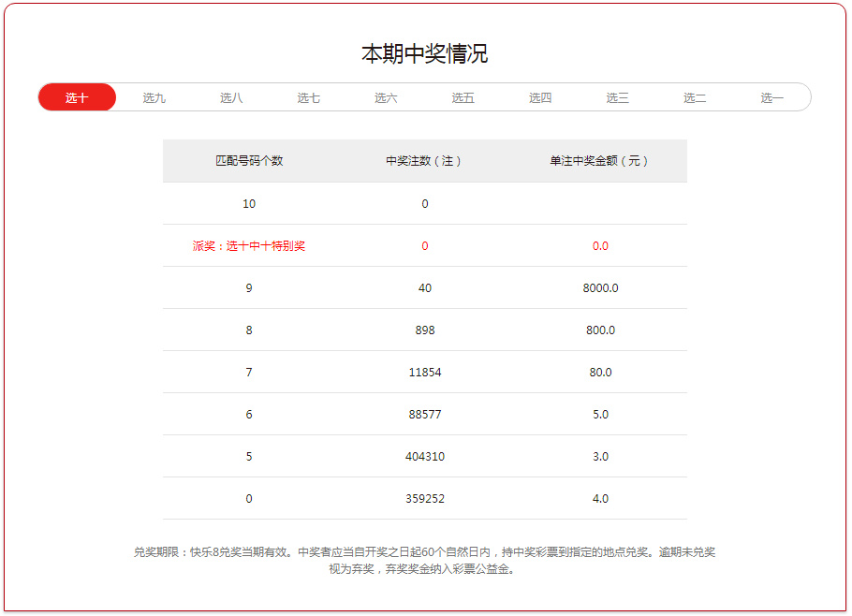This screenshot has height=616, width=852.
Task: Switch to the 选七 tab
Action: coord(308,97)
